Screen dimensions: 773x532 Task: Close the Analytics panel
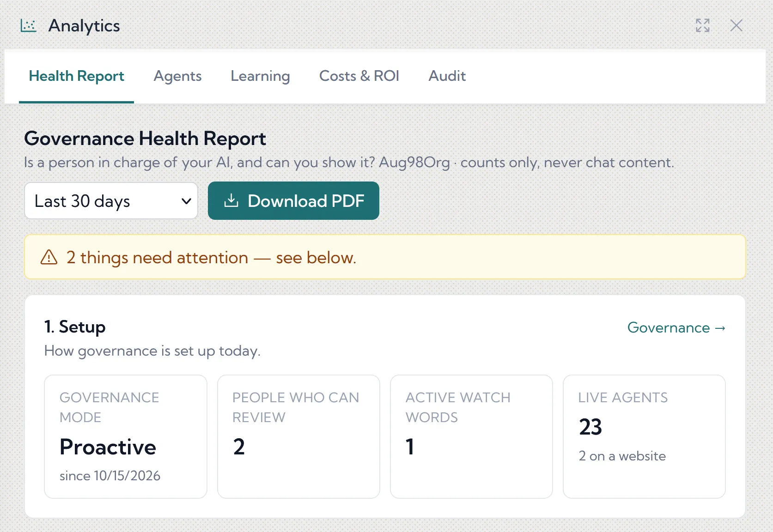pyautogui.click(x=736, y=25)
